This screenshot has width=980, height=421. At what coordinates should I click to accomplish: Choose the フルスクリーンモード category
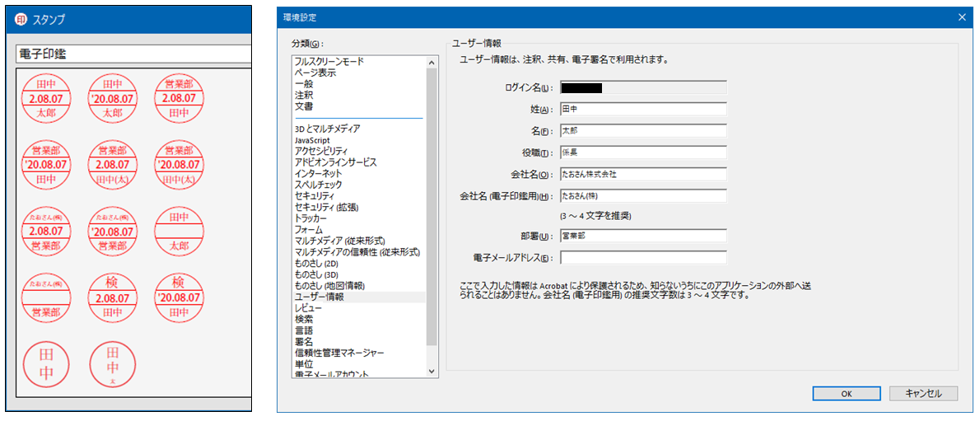tap(329, 62)
